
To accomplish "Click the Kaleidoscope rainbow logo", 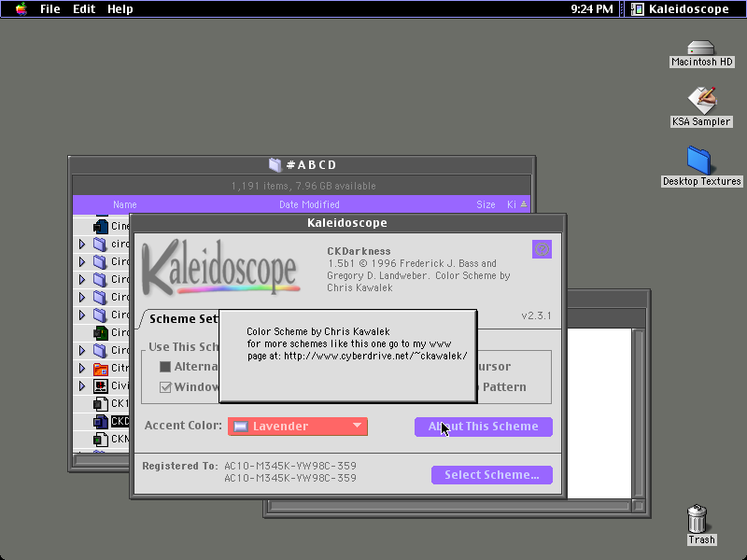I will (x=221, y=268).
